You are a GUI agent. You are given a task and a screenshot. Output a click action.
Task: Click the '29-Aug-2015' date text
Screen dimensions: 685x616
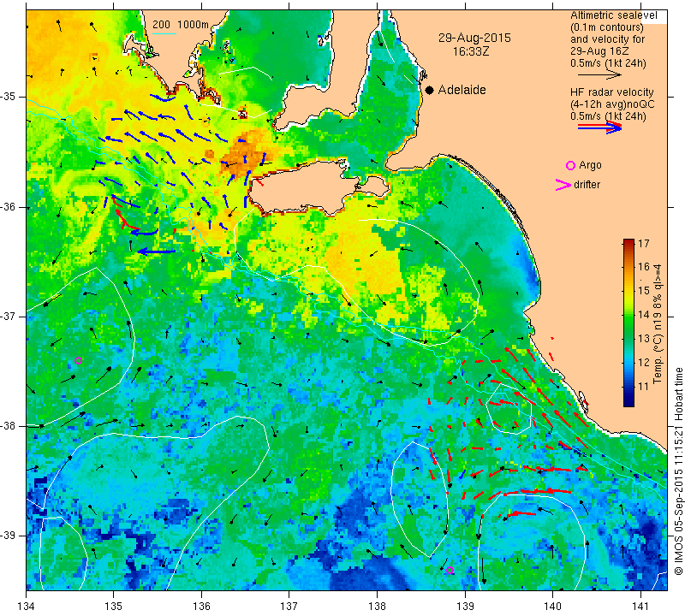tap(474, 38)
